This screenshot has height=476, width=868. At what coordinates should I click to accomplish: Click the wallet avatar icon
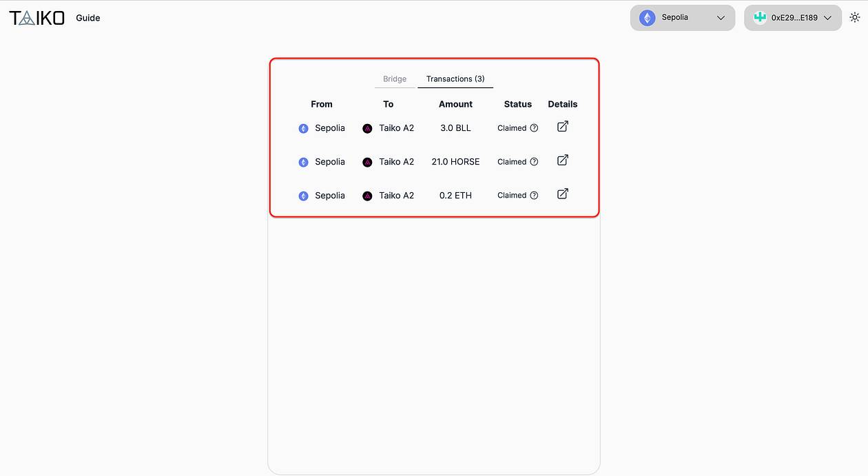pos(760,18)
